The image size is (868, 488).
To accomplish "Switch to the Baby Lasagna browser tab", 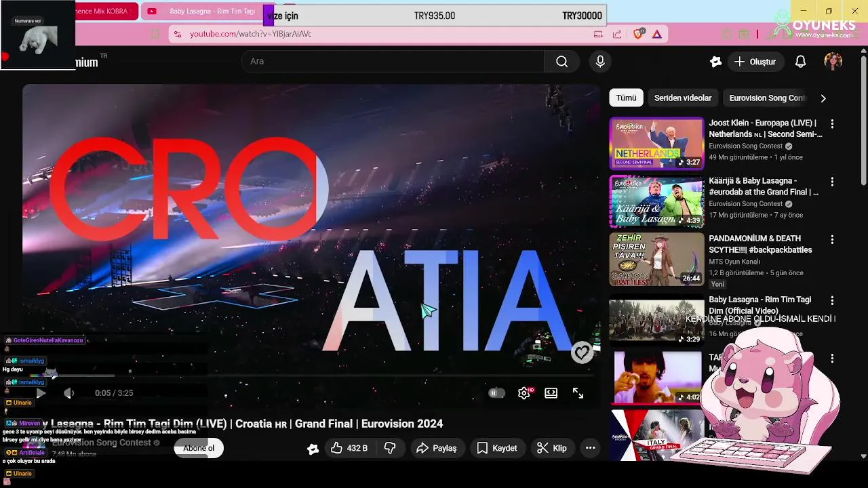I will pyautogui.click(x=201, y=12).
